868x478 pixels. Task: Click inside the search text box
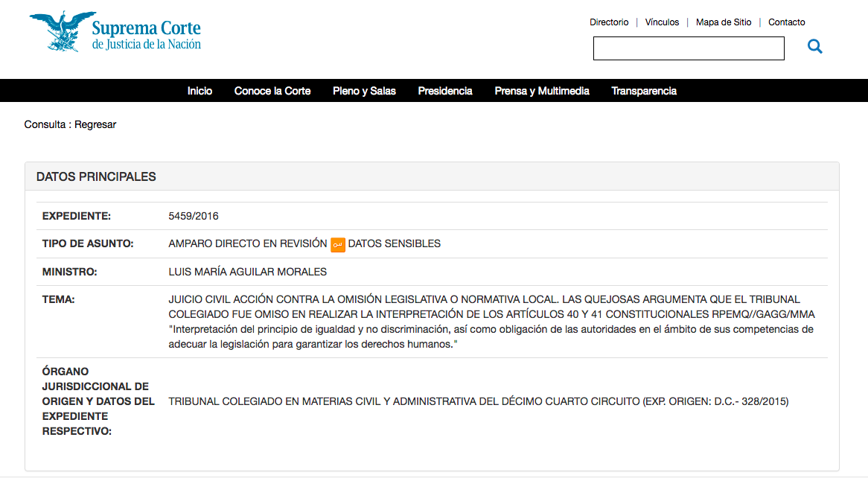click(689, 48)
